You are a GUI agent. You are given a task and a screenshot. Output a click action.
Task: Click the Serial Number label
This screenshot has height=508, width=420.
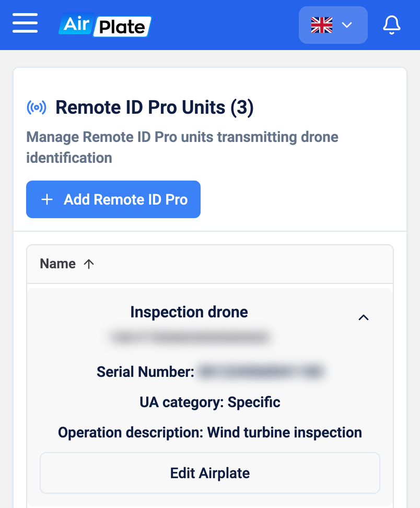(x=146, y=372)
